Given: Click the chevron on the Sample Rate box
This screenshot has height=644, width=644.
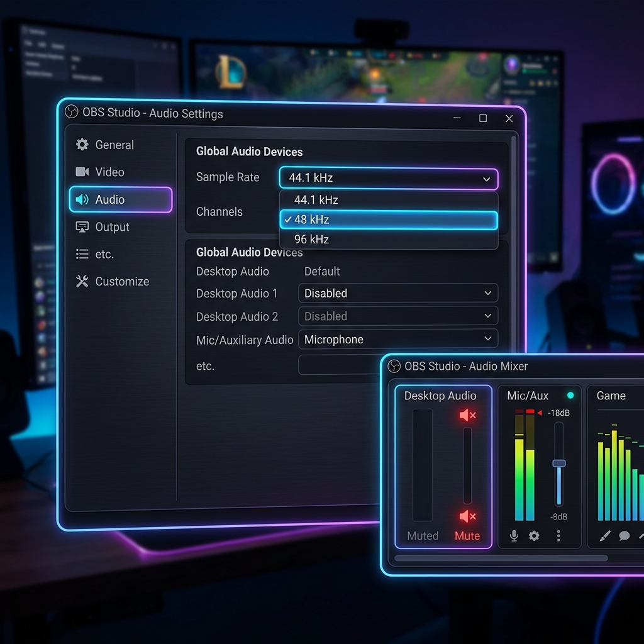Looking at the screenshot, I should [487, 179].
